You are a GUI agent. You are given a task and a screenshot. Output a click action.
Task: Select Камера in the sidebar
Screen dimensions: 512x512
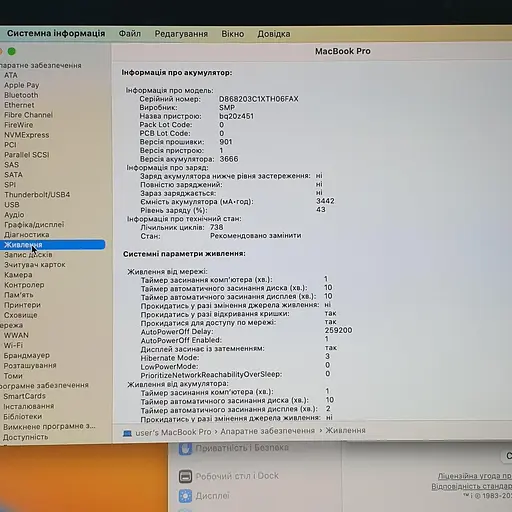pyautogui.click(x=18, y=275)
